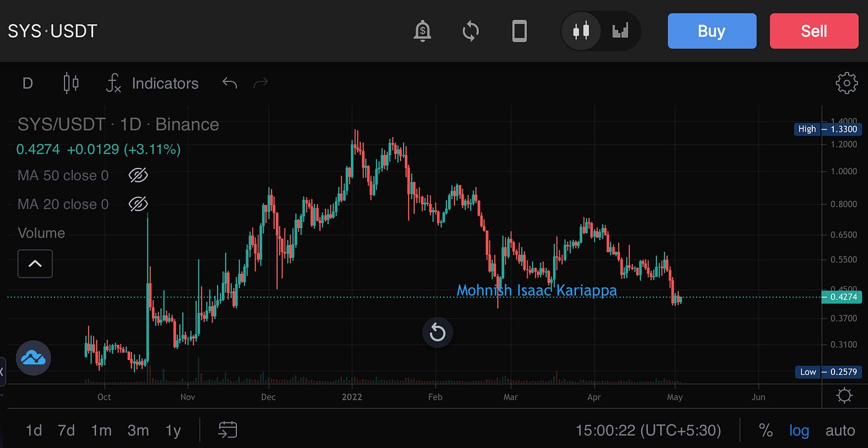Click the High 1.3300 price label
Viewport: 868px width, 448px height.
(828, 129)
